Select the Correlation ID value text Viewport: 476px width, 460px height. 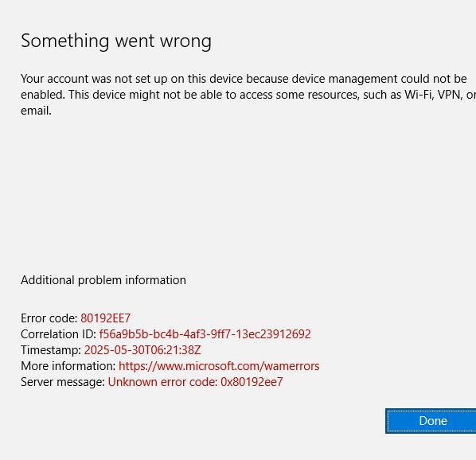[205, 334]
